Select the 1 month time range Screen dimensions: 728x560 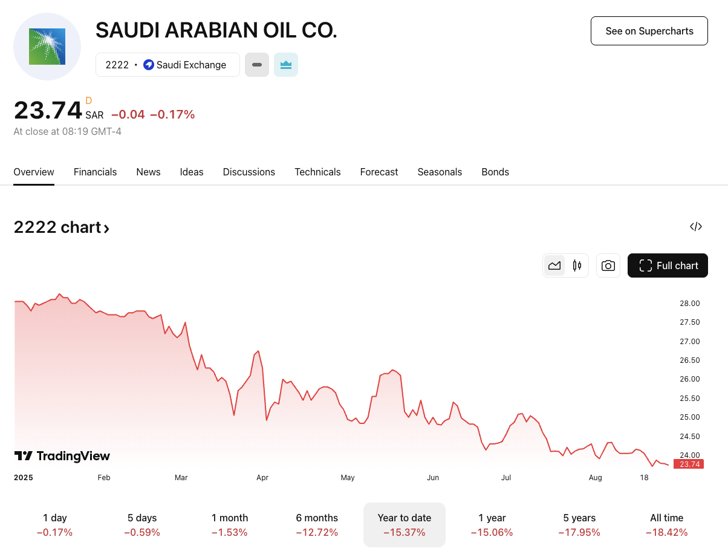click(230, 525)
